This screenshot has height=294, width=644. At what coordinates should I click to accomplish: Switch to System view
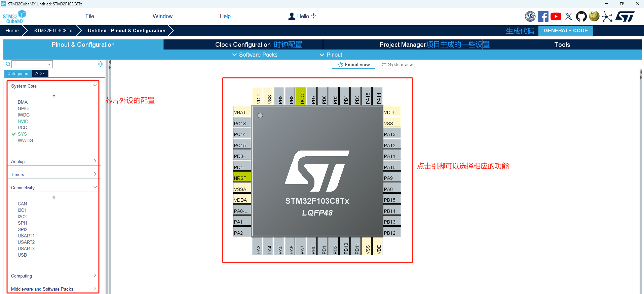397,64
